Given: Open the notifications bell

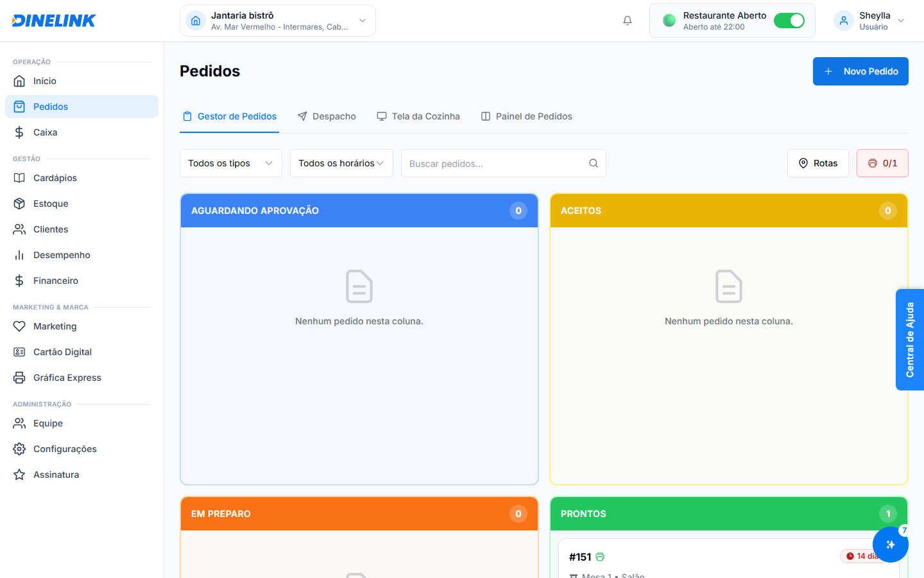Looking at the screenshot, I should 628,21.
